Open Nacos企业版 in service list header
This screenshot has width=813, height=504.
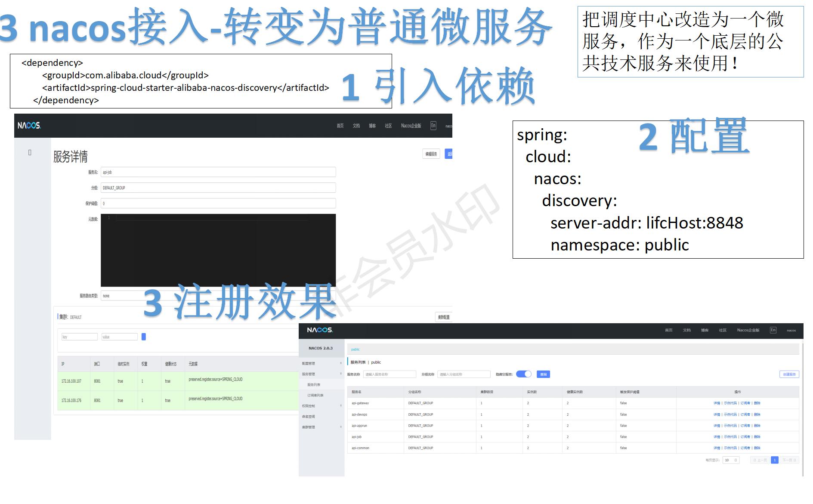pyautogui.click(x=748, y=330)
